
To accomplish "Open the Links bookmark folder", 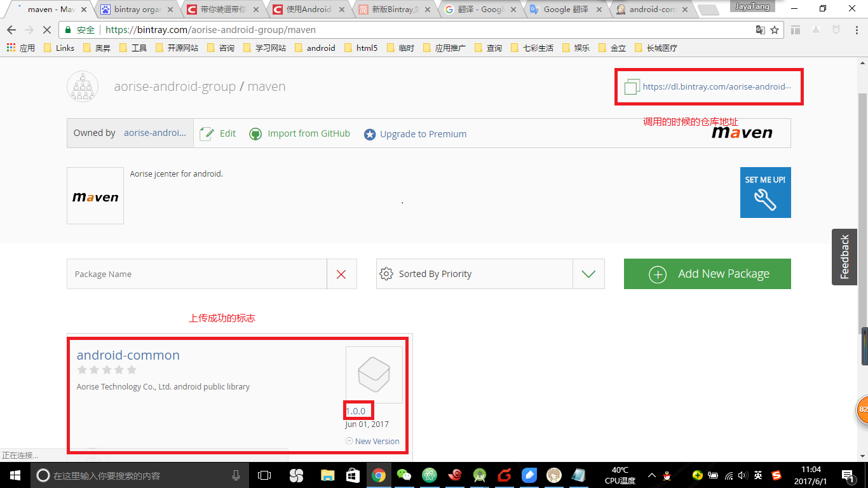I will pos(58,48).
